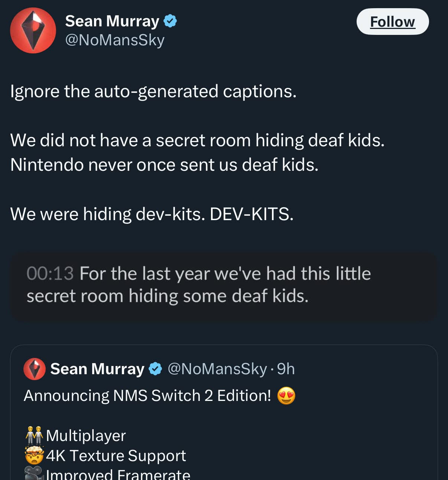Click the "We were hiding dev-kits. DEV-KITS." line
Screen dimensions: 448x480
[152, 214]
